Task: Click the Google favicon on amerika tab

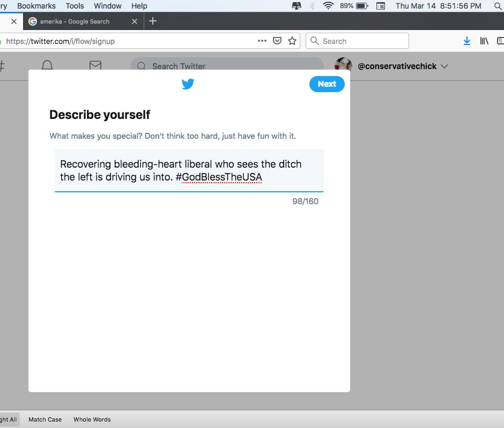Action: pos(33,21)
